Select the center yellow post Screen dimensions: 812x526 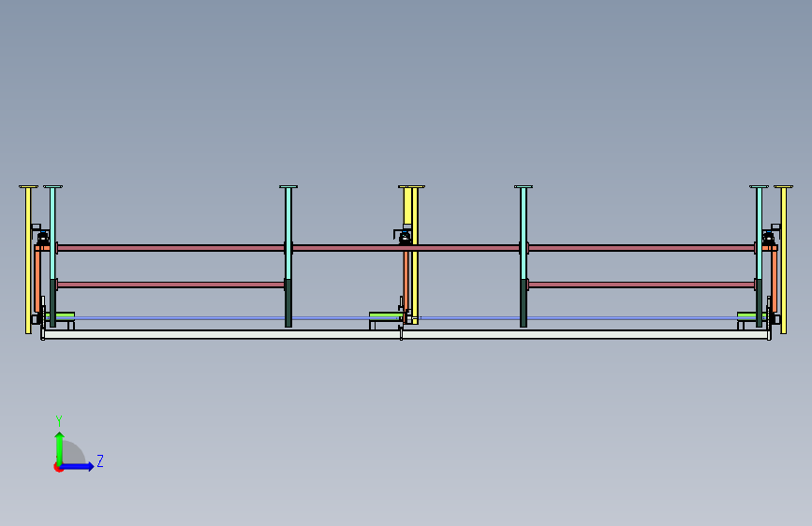[x=415, y=254]
